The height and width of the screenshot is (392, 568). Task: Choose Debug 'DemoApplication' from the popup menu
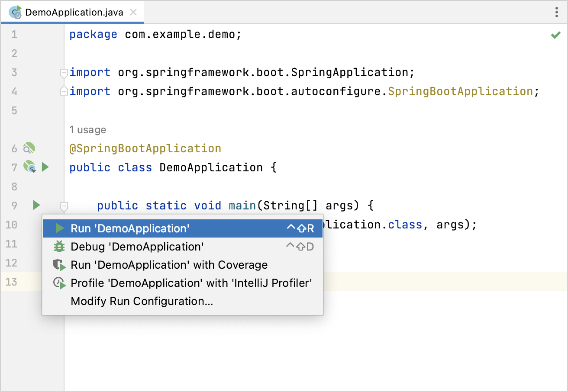click(183, 247)
